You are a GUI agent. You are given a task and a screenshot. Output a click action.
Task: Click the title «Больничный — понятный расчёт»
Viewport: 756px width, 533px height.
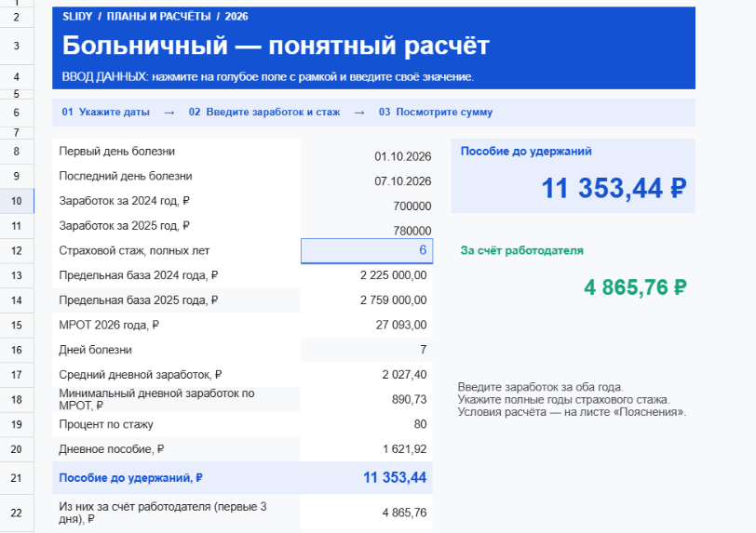point(276,46)
